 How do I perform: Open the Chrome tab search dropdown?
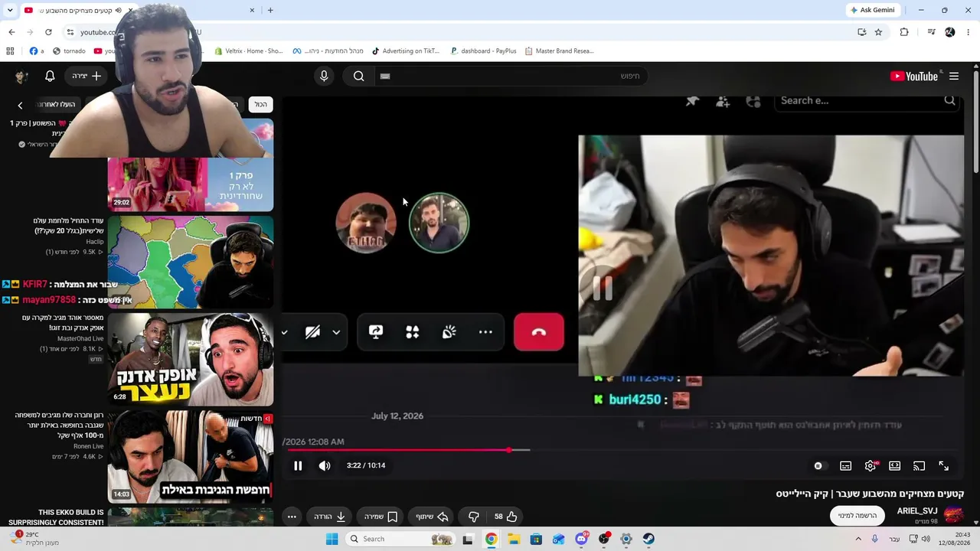10,10
